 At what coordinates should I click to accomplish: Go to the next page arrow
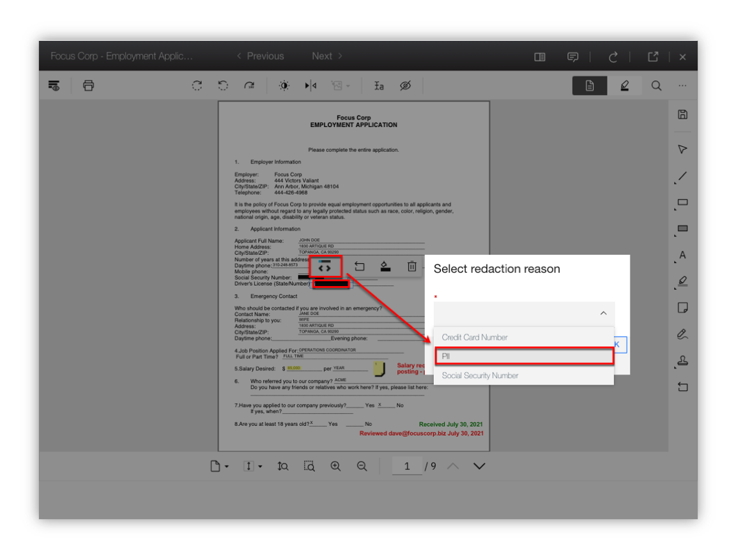[479, 466]
